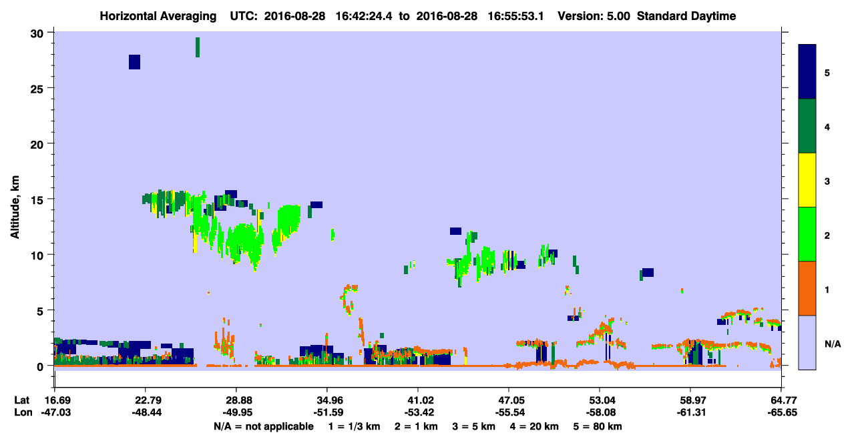
Task: Click the dark blue block near 12 km altitude
Action: point(455,231)
